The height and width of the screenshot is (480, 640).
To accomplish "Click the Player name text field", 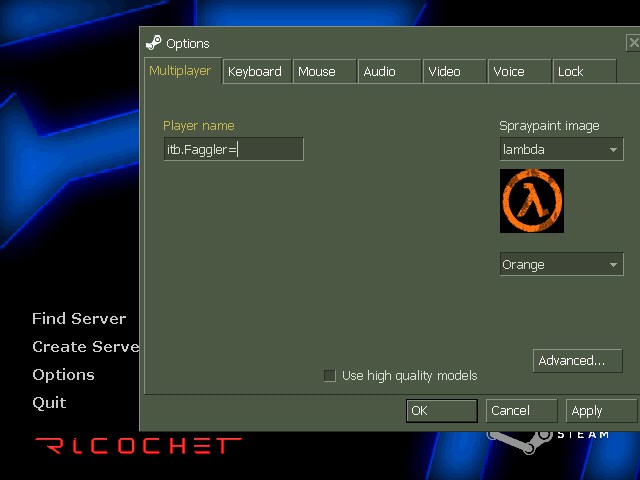I will (233, 149).
